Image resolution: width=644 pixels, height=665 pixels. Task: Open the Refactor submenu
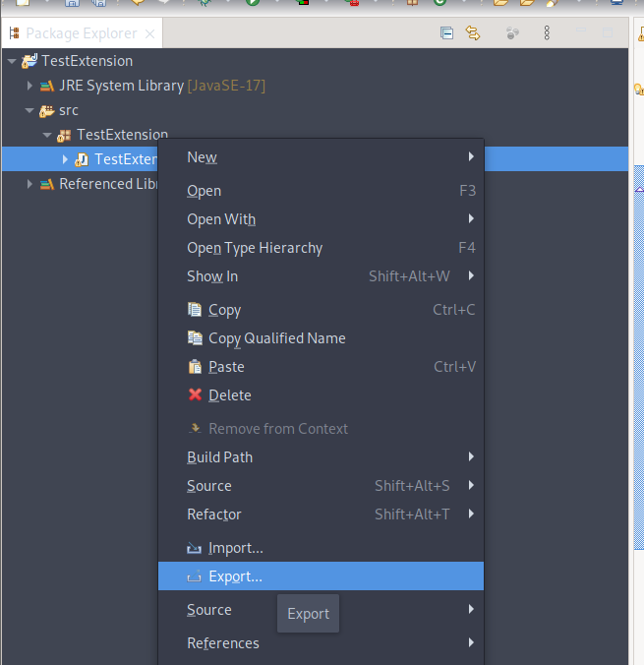click(x=214, y=514)
